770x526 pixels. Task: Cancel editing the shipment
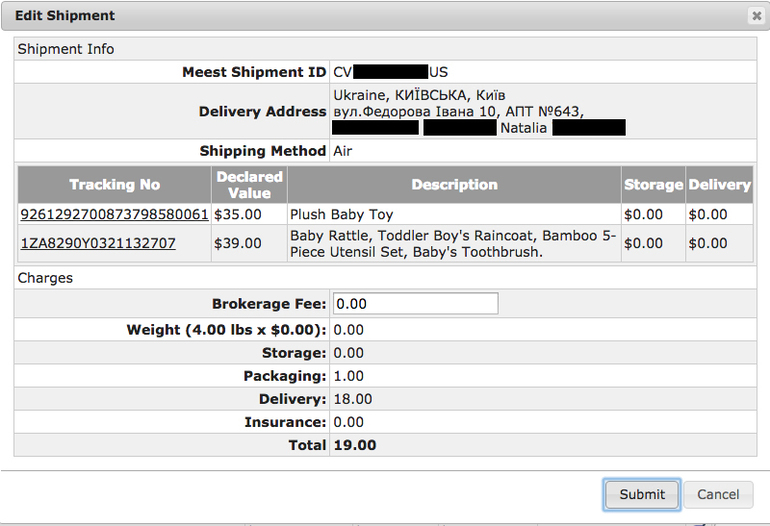point(718,494)
